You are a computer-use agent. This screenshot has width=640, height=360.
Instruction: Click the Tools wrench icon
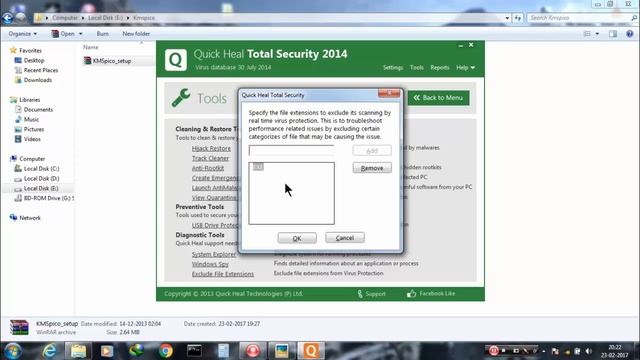pyautogui.click(x=181, y=98)
